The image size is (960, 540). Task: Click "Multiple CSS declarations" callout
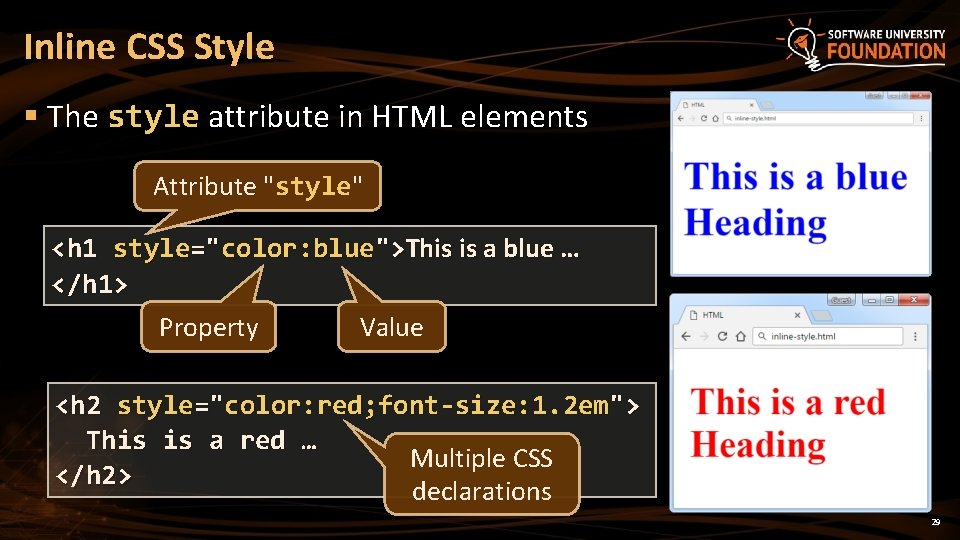pos(482,474)
